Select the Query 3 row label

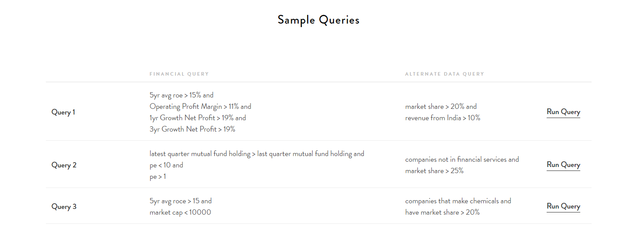click(x=64, y=207)
